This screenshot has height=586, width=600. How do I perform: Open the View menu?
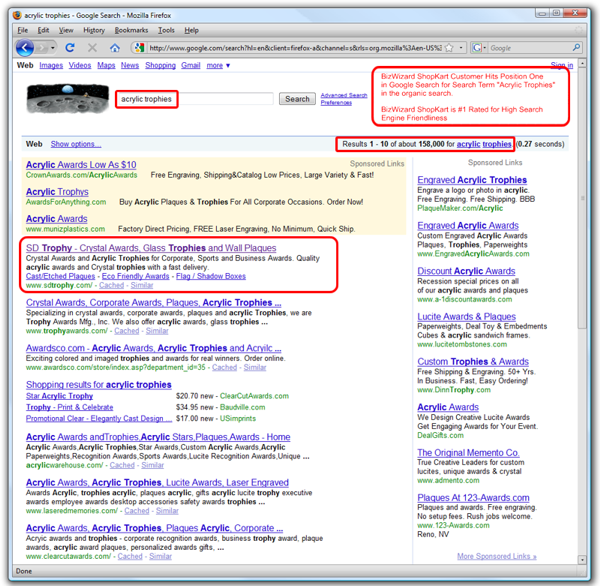point(66,30)
